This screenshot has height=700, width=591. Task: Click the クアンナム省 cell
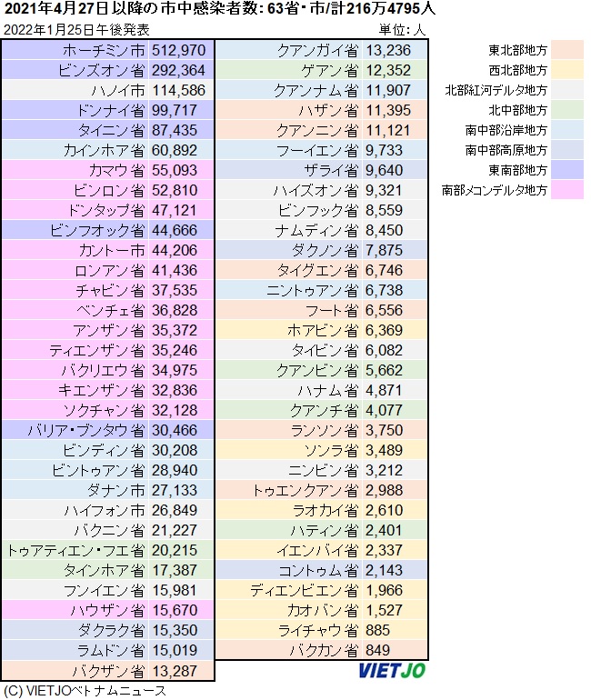pos(289,90)
